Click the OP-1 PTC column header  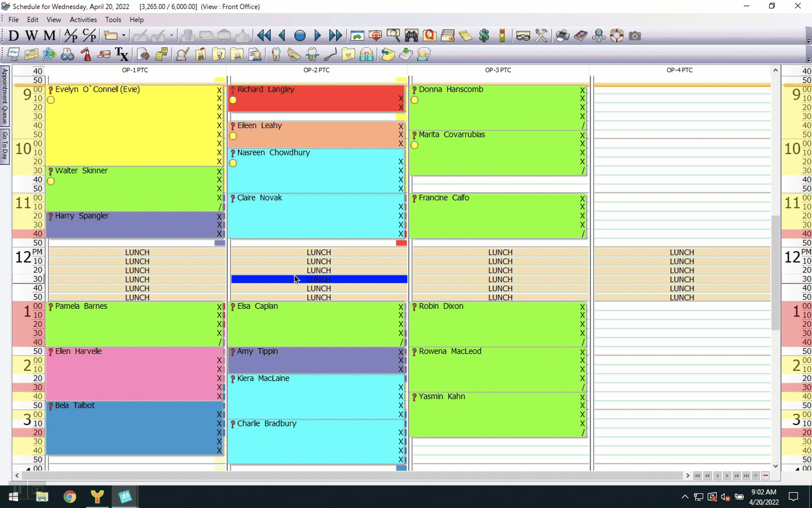click(x=135, y=70)
